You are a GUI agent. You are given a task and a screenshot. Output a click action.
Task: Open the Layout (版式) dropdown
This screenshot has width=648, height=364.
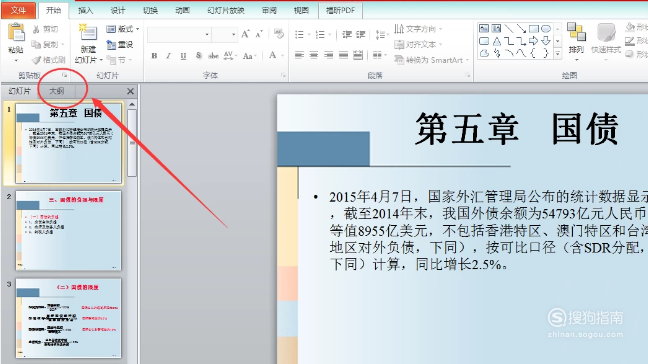pyautogui.click(x=123, y=29)
